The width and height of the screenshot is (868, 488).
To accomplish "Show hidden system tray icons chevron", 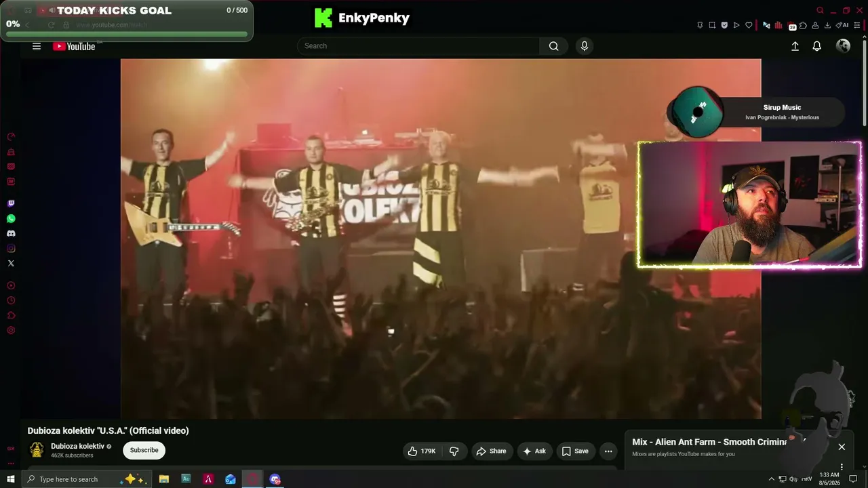I will (771, 479).
